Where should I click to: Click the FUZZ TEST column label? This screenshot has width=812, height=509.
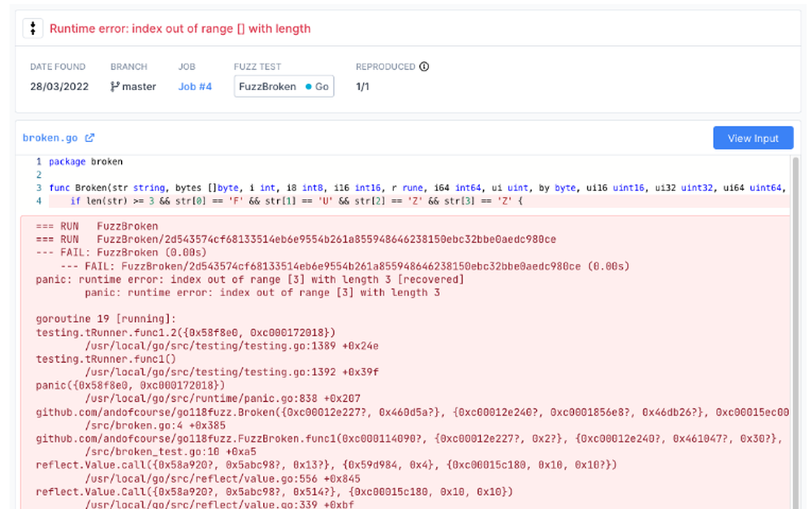coord(257,67)
